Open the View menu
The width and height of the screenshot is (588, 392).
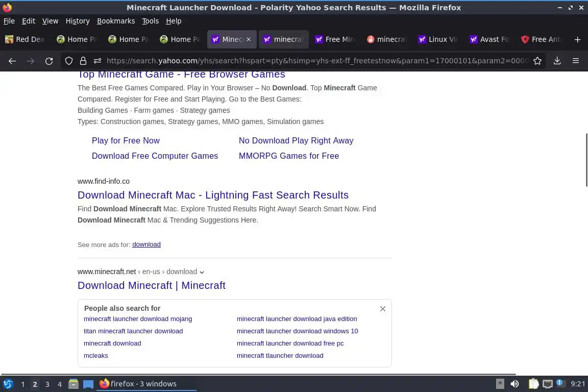click(x=50, y=21)
